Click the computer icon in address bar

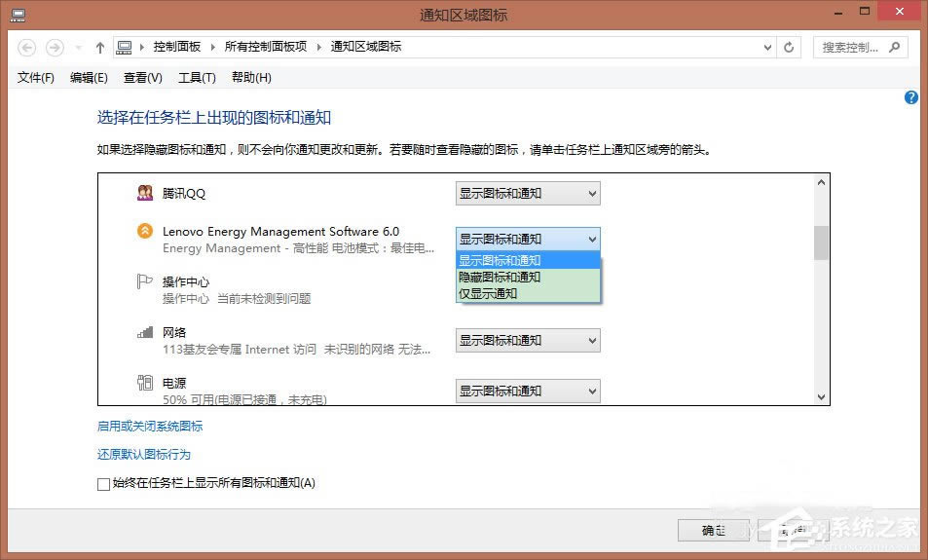click(x=124, y=48)
